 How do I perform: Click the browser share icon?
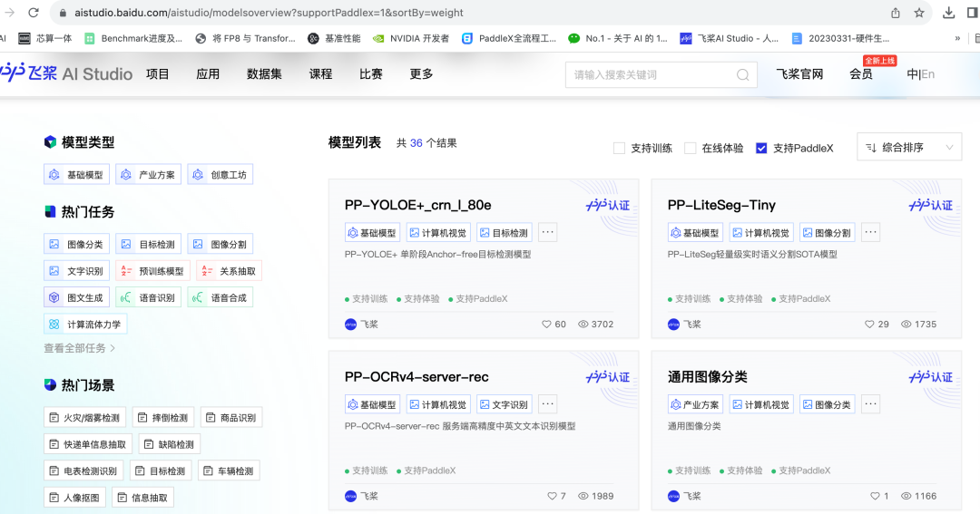point(895,13)
